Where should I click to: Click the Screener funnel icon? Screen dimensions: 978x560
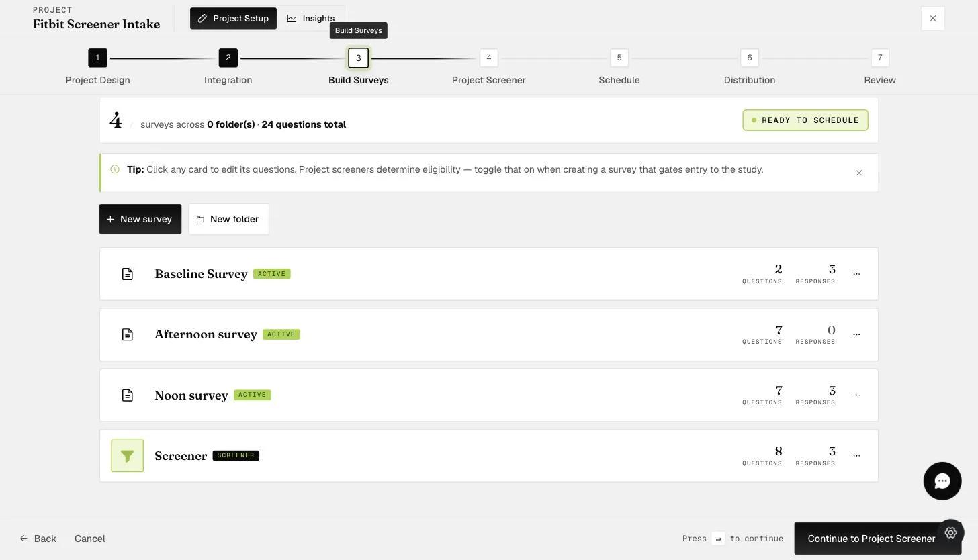click(128, 456)
